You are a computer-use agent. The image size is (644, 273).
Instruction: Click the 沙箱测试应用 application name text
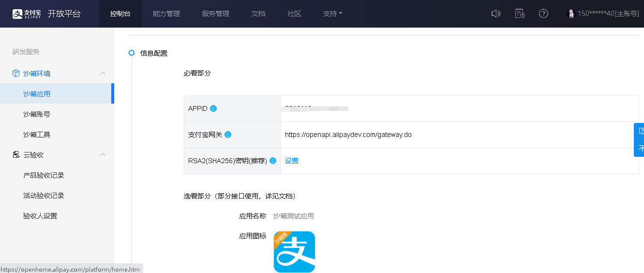click(294, 216)
